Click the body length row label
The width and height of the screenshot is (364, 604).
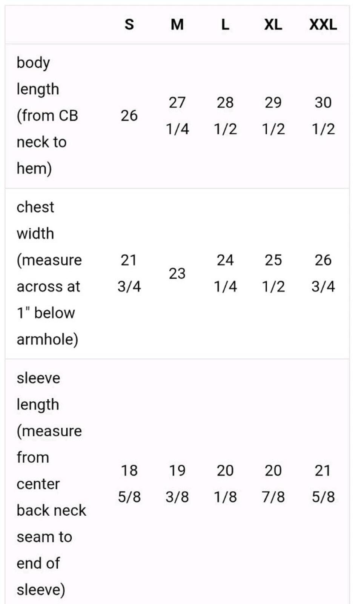[x=47, y=116]
